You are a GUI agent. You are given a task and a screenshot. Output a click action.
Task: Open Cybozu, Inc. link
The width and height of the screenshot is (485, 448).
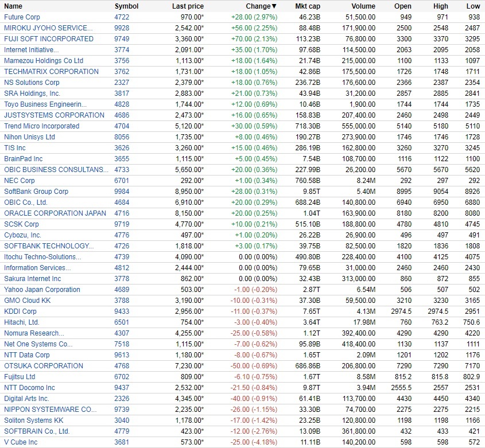(x=22, y=235)
